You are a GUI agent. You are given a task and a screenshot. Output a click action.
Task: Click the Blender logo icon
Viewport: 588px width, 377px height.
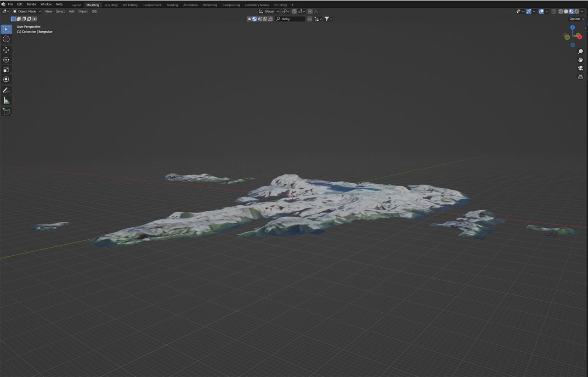coord(4,4)
